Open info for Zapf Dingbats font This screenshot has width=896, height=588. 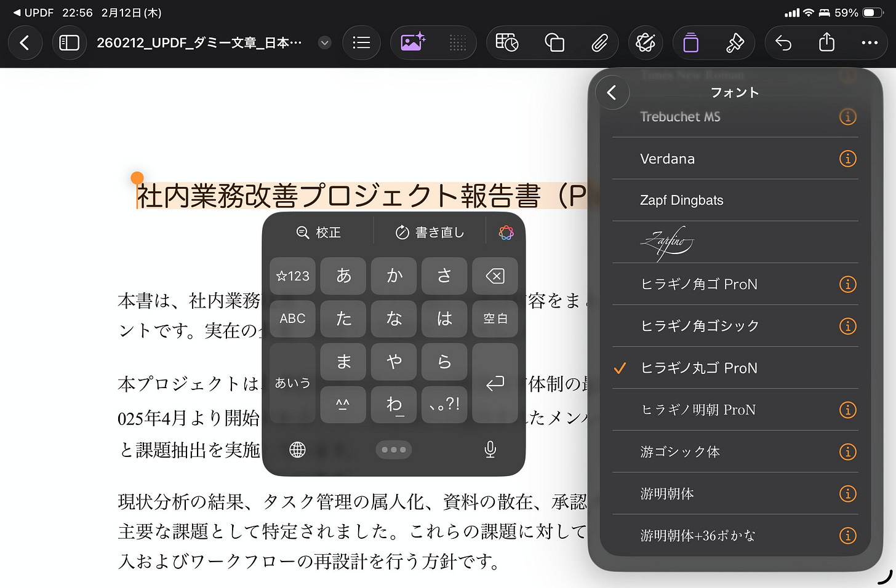tap(847, 200)
